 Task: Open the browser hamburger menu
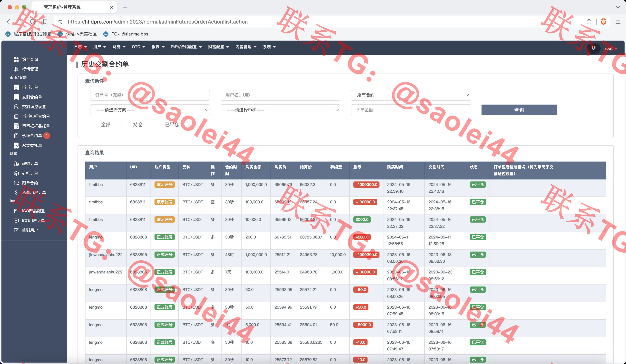click(x=618, y=22)
